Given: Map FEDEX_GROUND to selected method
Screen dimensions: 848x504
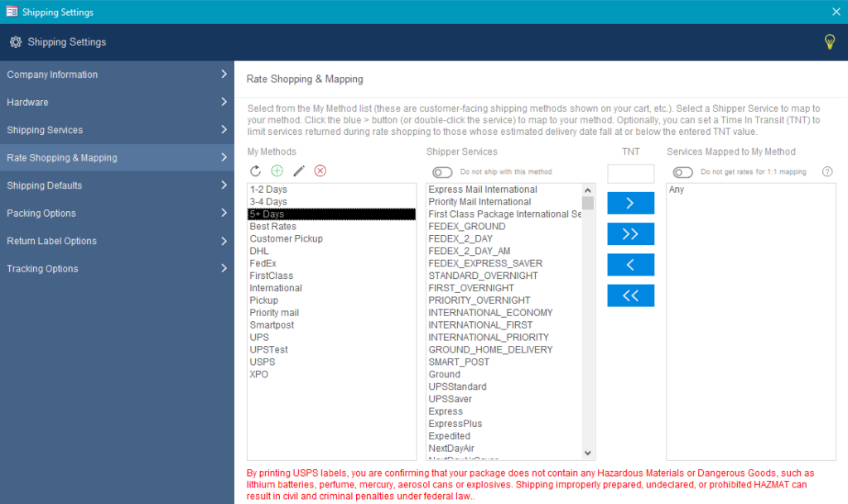Looking at the screenshot, I should click(467, 225).
